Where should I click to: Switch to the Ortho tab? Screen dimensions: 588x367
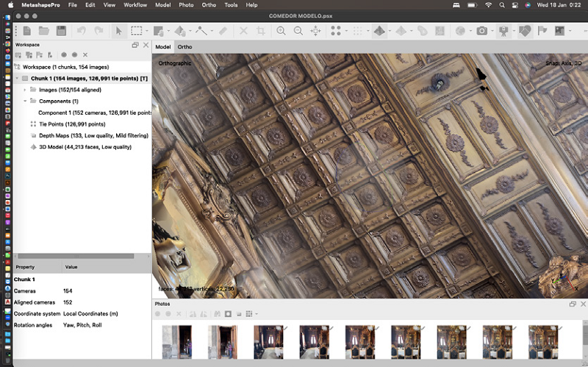point(184,47)
